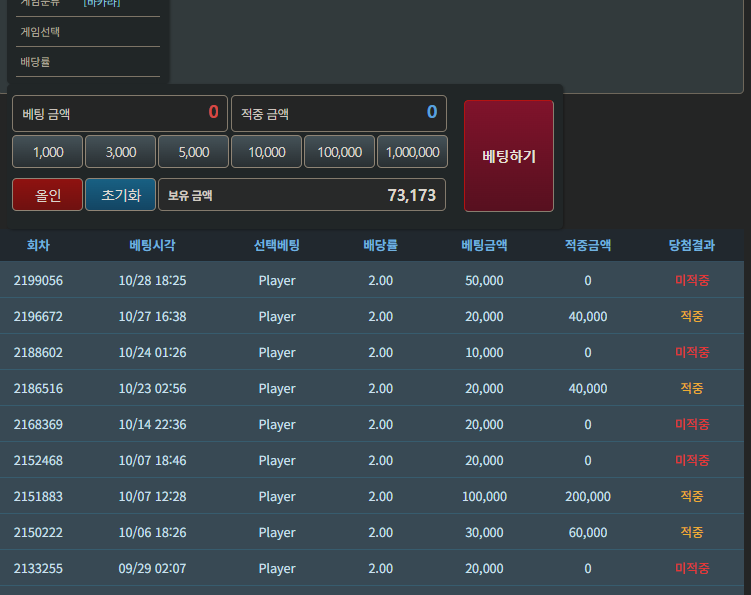
Task: Select round number 2186516
Action: 38,388
